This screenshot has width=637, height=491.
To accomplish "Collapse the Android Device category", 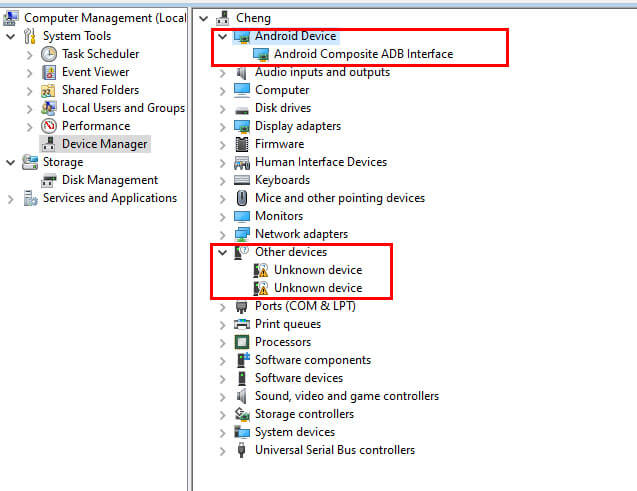I will [222, 36].
